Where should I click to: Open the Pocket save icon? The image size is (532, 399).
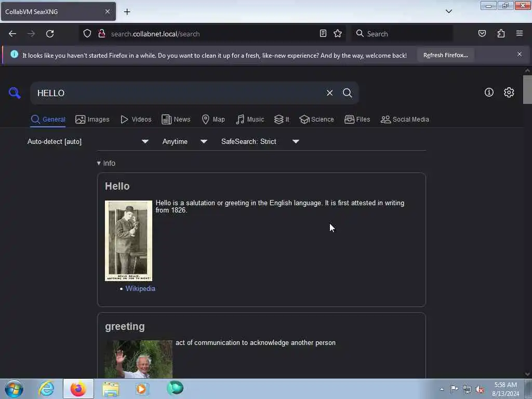tap(482, 33)
